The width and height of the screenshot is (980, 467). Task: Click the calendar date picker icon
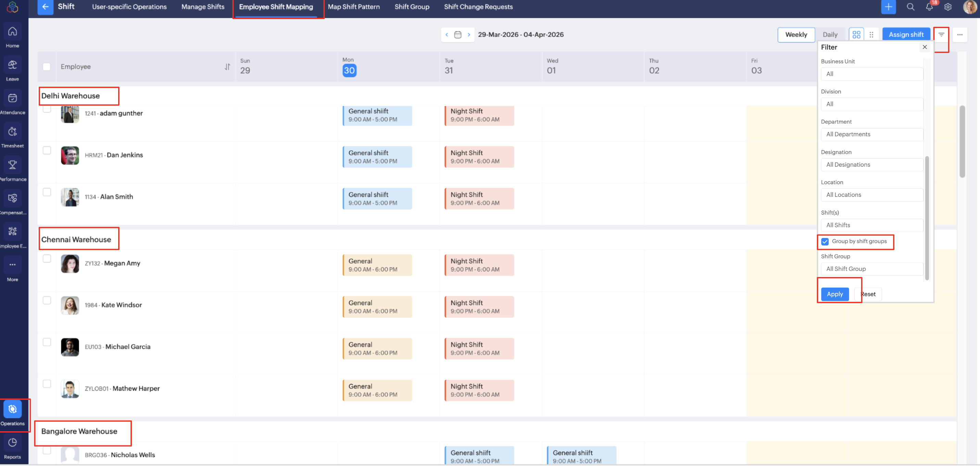point(458,35)
